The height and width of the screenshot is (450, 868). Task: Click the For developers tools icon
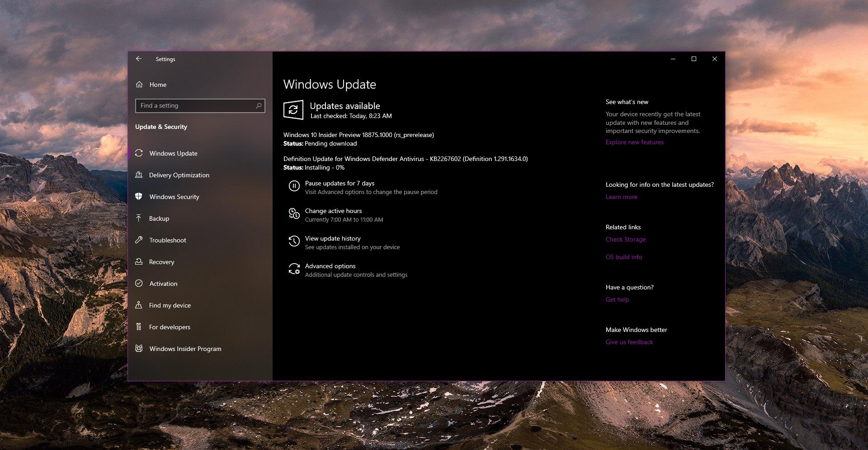(139, 327)
